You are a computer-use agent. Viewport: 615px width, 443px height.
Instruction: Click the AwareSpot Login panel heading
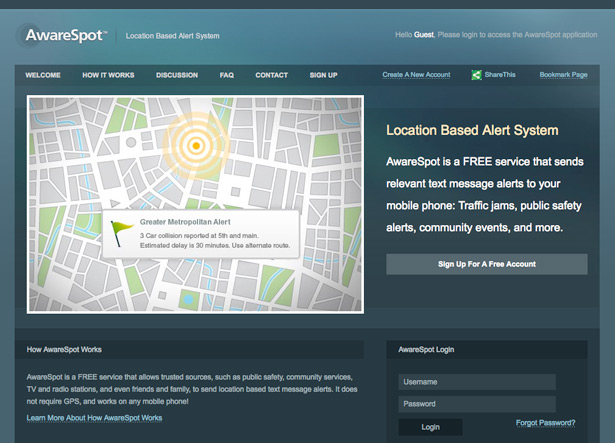[426, 349]
